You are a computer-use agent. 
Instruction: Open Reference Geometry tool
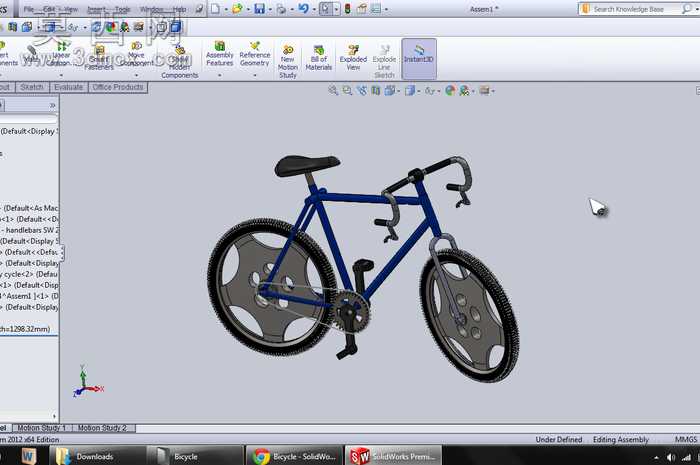click(x=254, y=54)
